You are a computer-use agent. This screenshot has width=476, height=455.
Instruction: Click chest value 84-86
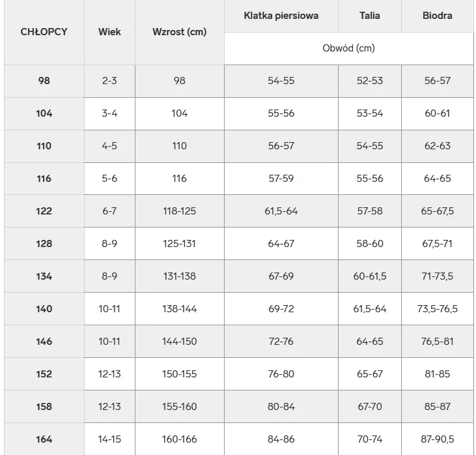pyautogui.click(x=281, y=439)
